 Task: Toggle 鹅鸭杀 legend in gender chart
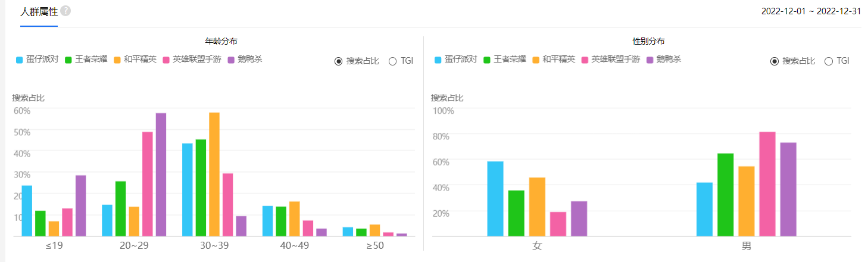point(664,60)
